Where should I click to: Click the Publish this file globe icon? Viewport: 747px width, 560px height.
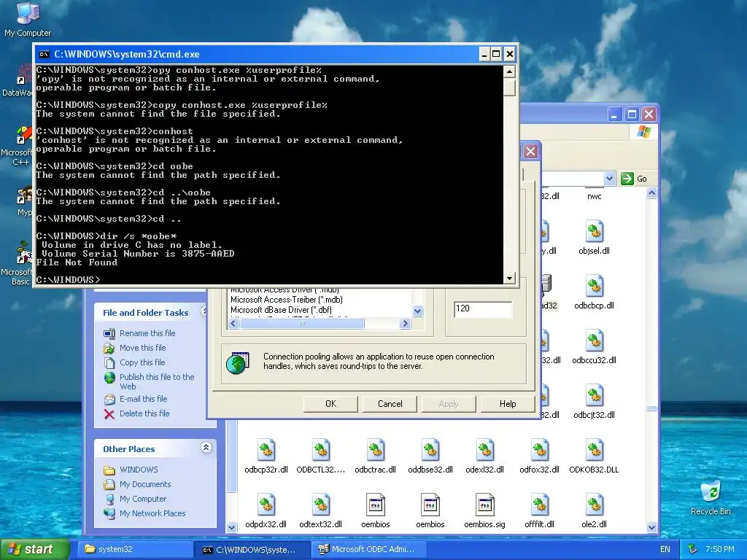pos(109,378)
